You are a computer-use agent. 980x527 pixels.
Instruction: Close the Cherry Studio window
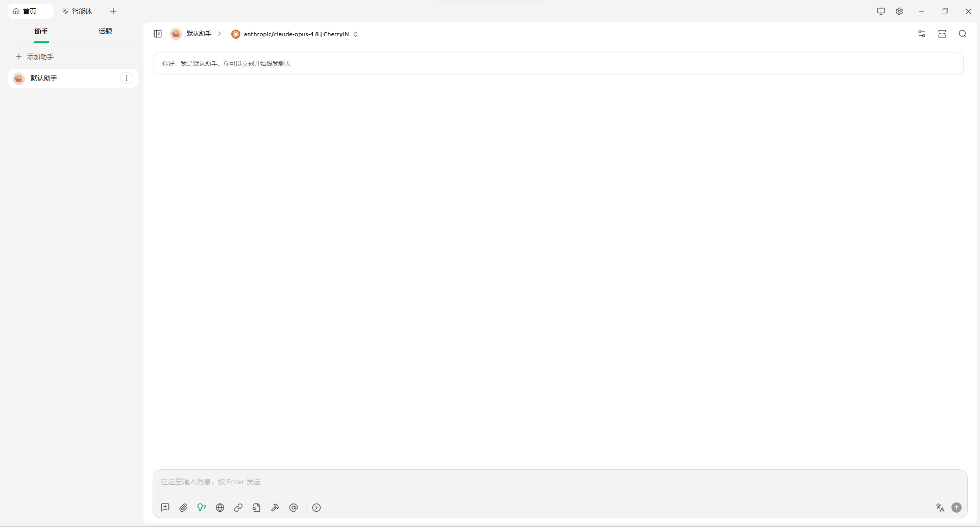click(968, 11)
